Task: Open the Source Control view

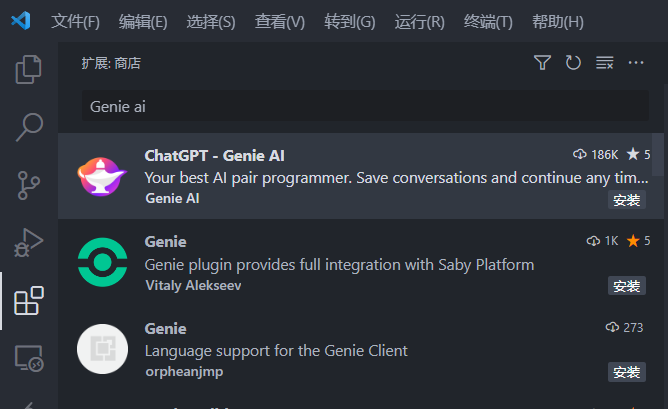Action: tap(29, 185)
